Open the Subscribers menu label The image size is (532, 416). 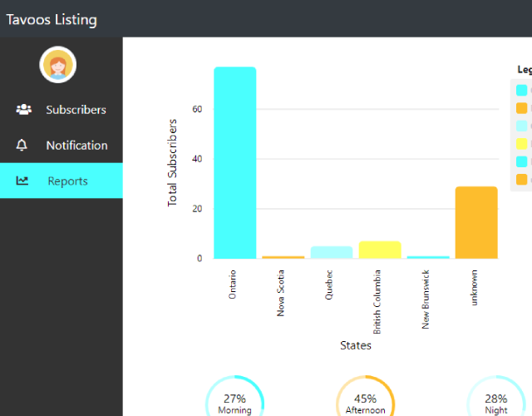click(76, 110)
